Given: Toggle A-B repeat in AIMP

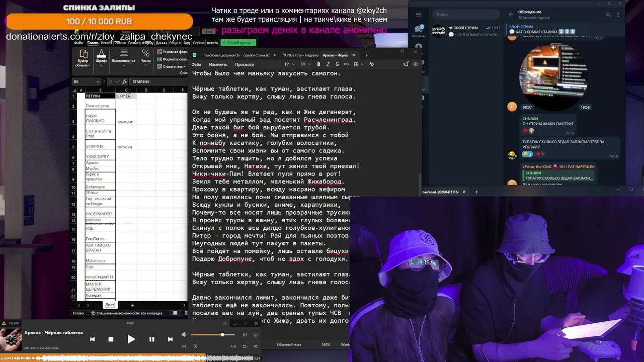Looking at the screenshot, I should (x=233, y=346).
